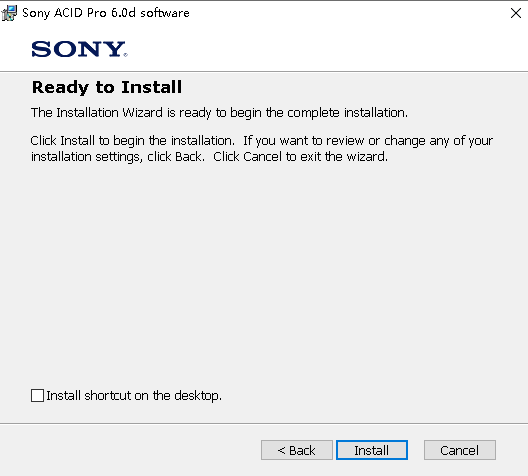Click the 'Sony ACID Pro 6.0d software' window title

(106, 13)
